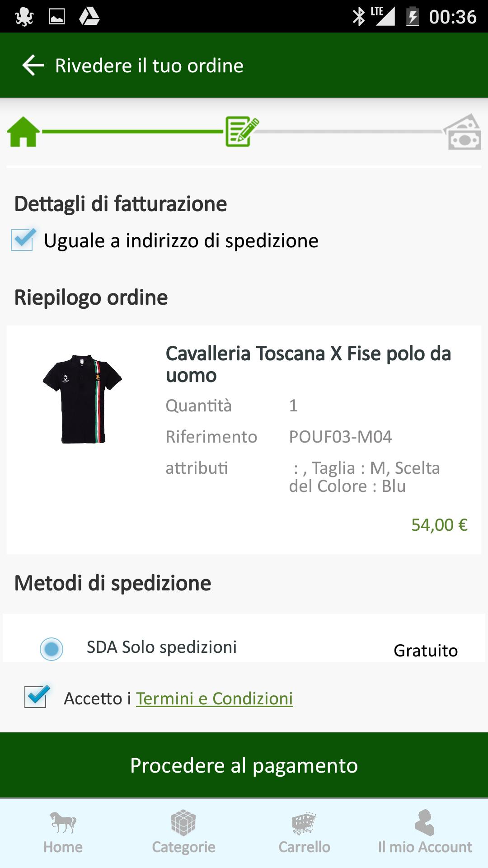488x868 pixels.
Task: Tap Procedere al pagamento button
Action: click(244, 765)
